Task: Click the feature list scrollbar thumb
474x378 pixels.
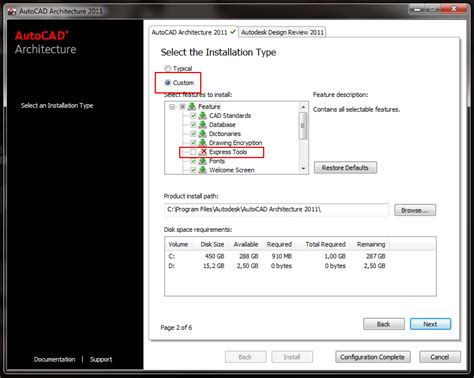Action: (303, 125)
